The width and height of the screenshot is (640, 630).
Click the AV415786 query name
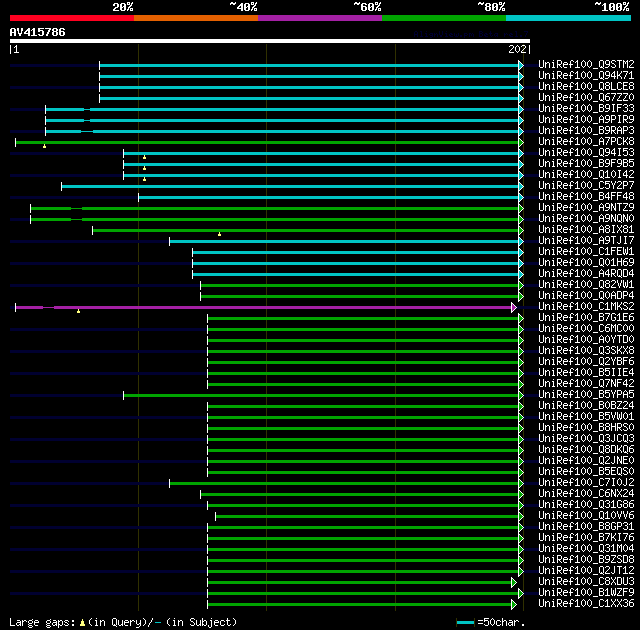point(37,32)
